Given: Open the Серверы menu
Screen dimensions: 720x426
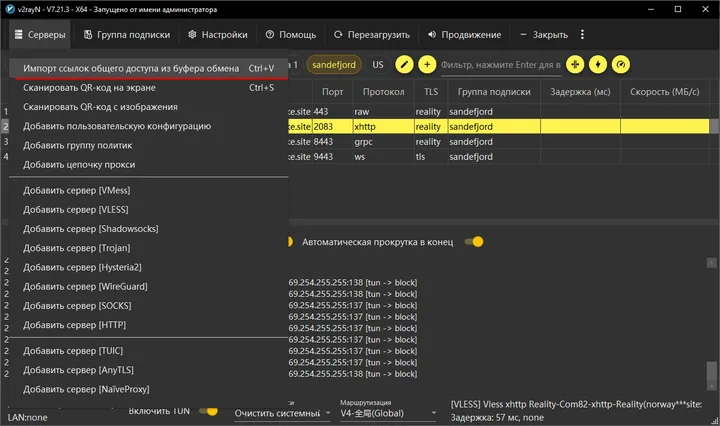Looking at the screenshot, I should [40, 34].
